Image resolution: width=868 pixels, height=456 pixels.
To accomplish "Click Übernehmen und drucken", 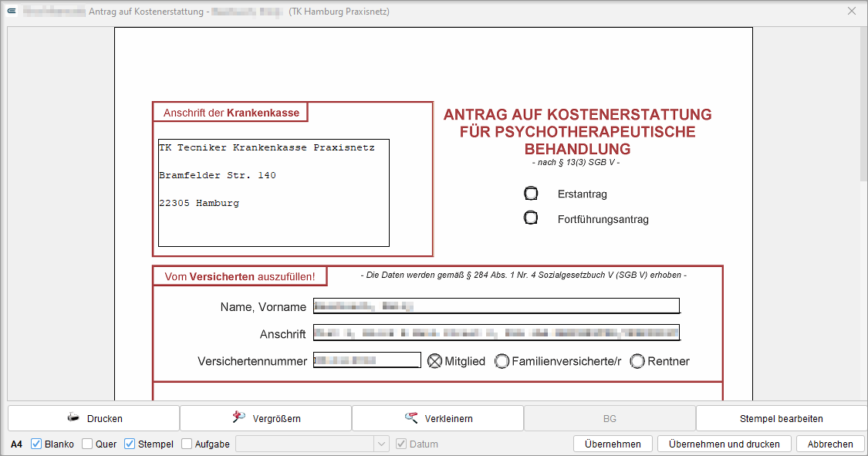I will tap(724, 444).
